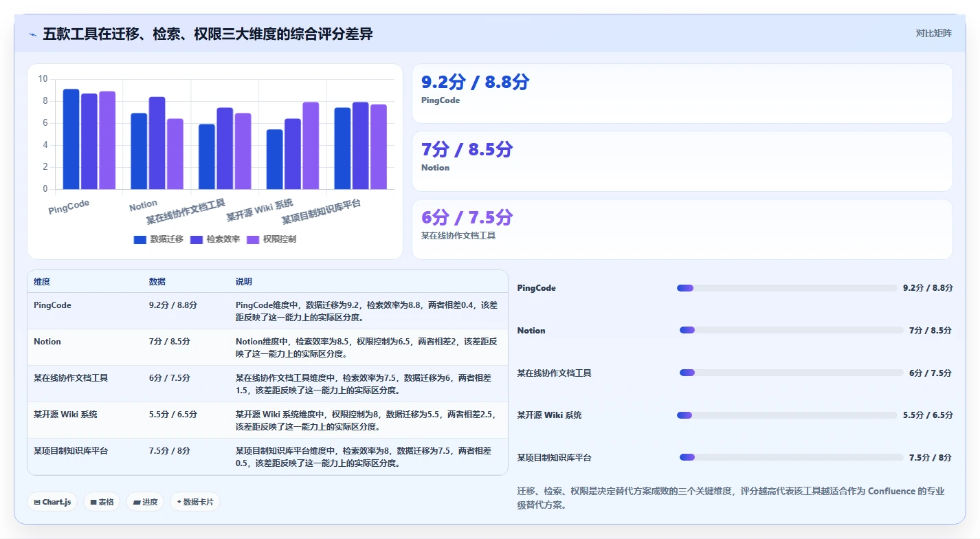Select the 表格 tag chip
The image size is (980, 539).
(x=102, y=502)
